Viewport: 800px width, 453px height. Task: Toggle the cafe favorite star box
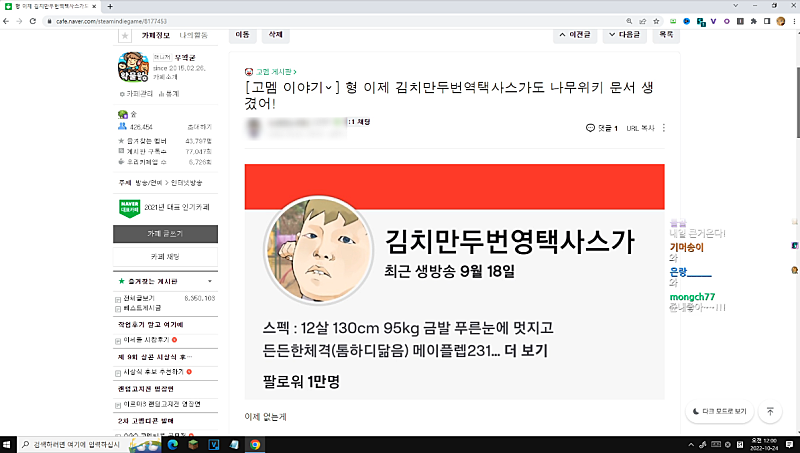pyautogui.click(x=125, y=36)
